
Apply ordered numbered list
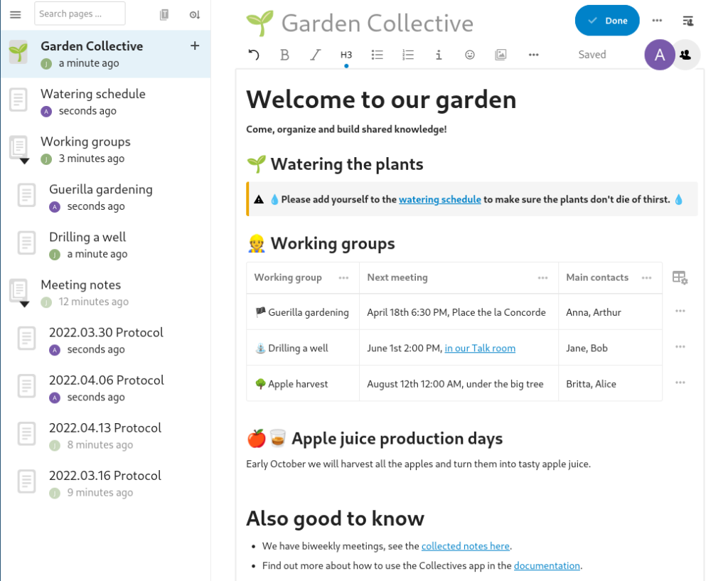(407, 55)
